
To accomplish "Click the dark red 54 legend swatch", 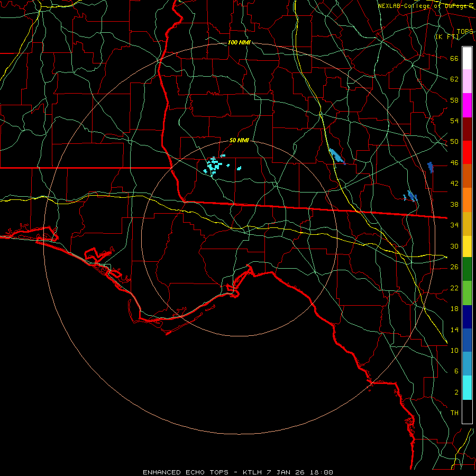I will (x=467, y=129).
